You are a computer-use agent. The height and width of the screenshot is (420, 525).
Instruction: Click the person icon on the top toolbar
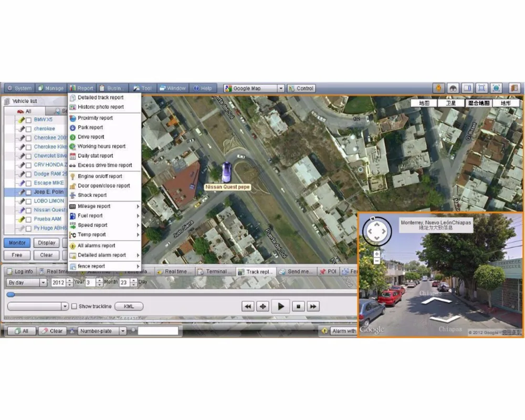(x=438, y=88)
